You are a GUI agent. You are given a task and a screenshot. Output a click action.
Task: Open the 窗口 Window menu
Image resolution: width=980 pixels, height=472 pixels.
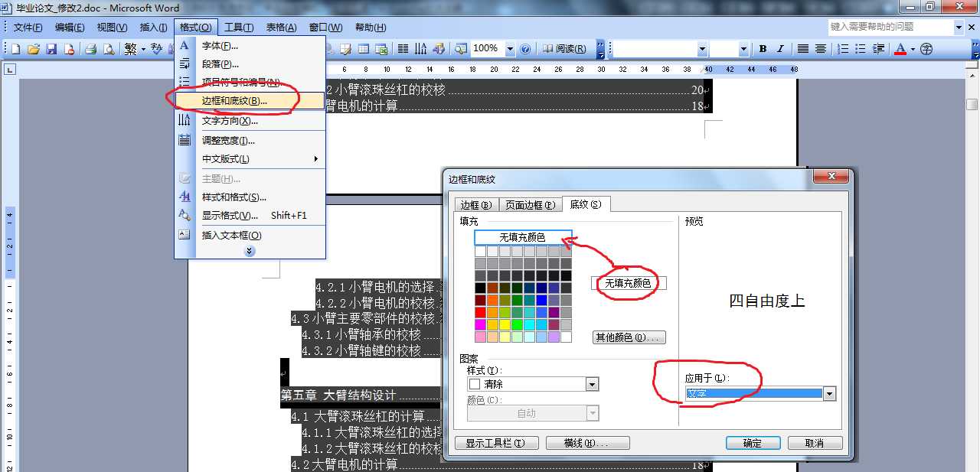click(325, 28)
